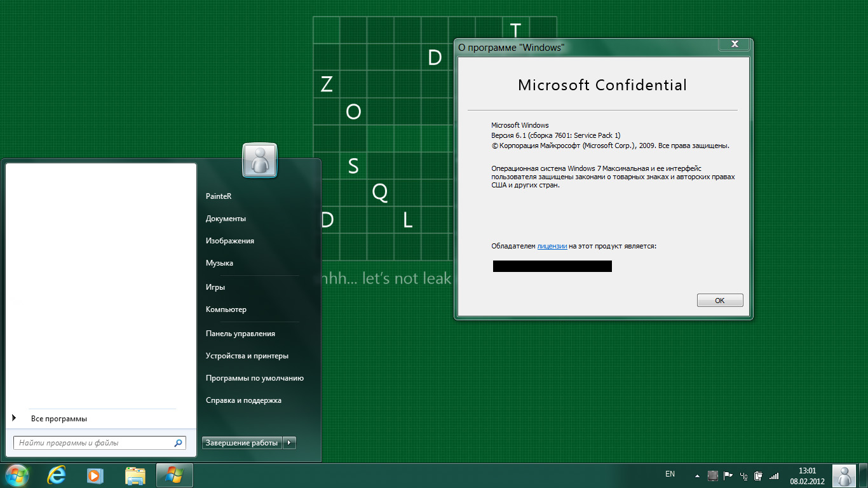Open Windows Explorer folder icon on taskbar

click(135, 475)
